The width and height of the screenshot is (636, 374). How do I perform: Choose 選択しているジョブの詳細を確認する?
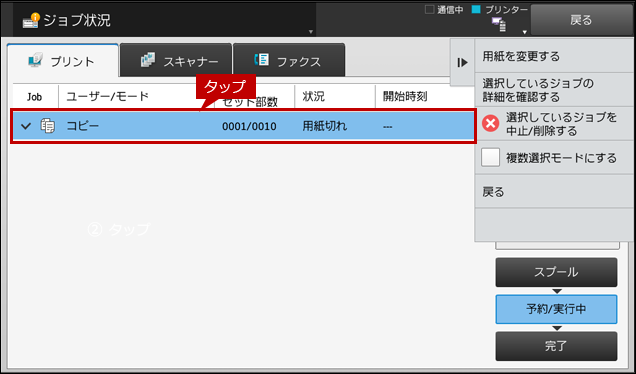coord(554,90)
